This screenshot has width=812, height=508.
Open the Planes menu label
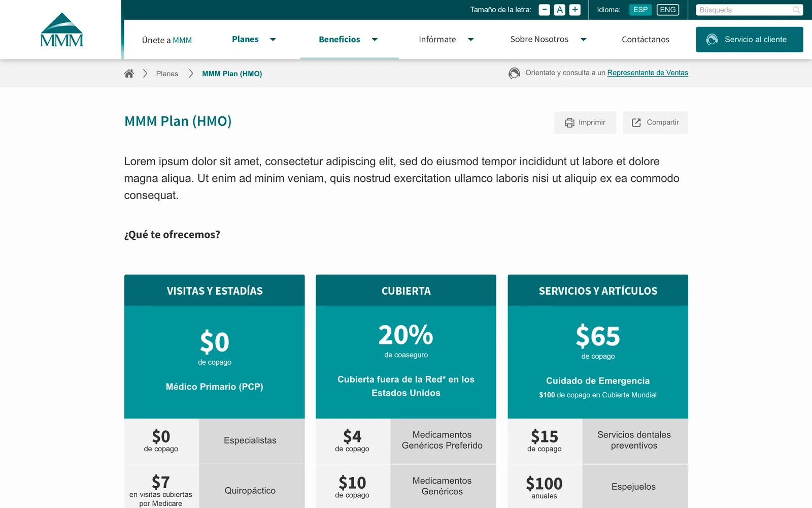coord(245,39)
